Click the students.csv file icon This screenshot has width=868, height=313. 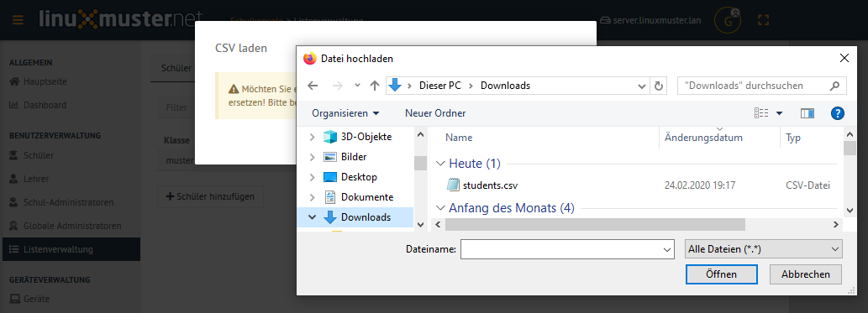454,185
